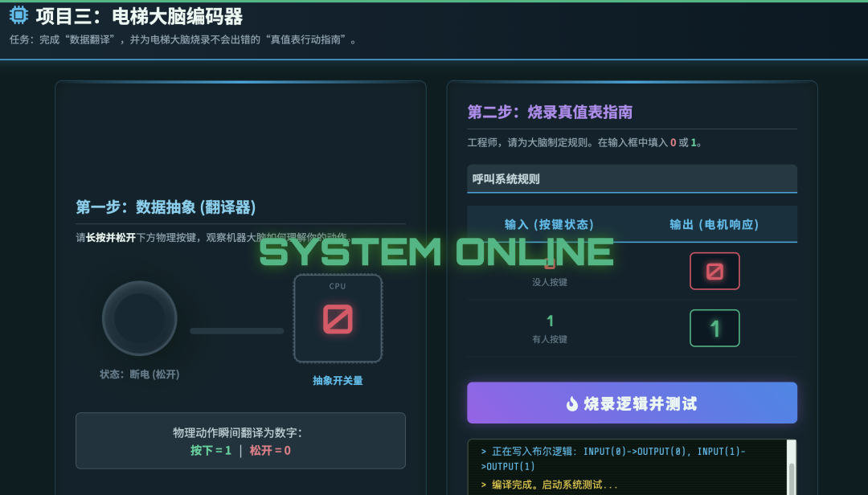The height and width of the screenshot is (495, 868).
Task: Select the 输入 (按键状态) column header
Action: (549, 224)
